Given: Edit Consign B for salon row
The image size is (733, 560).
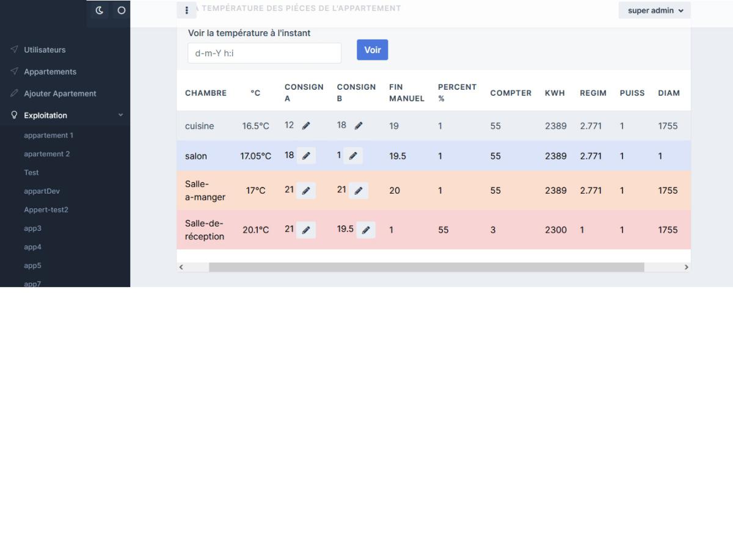Looking at the screenshot, I should [x=353, y=156].
